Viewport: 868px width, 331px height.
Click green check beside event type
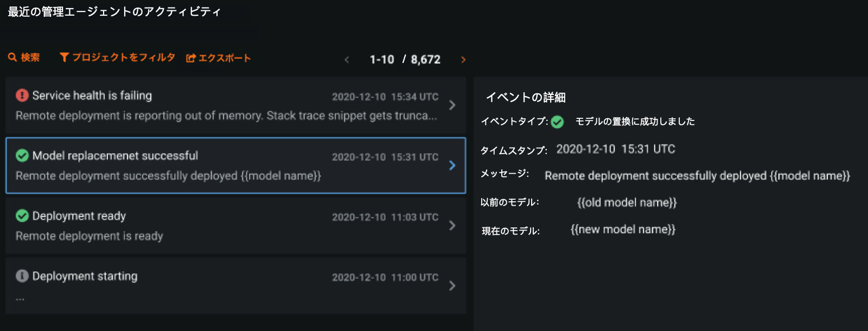click(557, 122)
